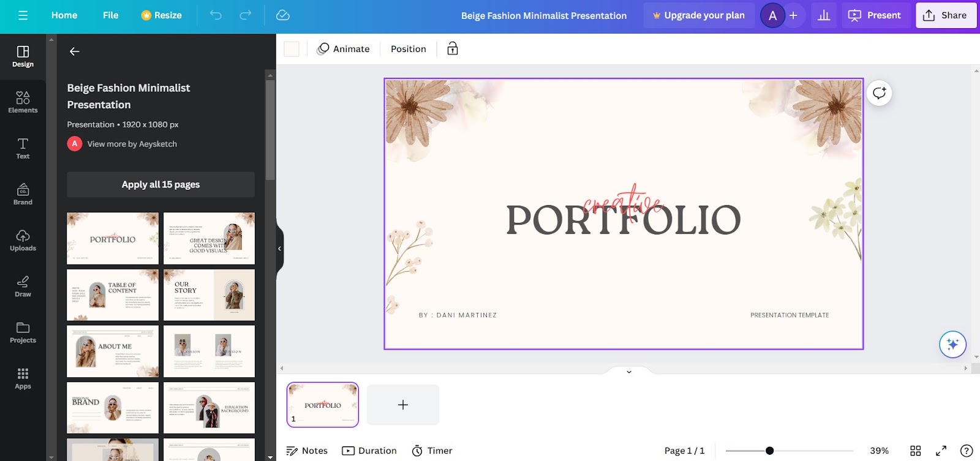
Task: Click 'PRESENTATION TEMPLATE' text on canvas
Action: 790,315
